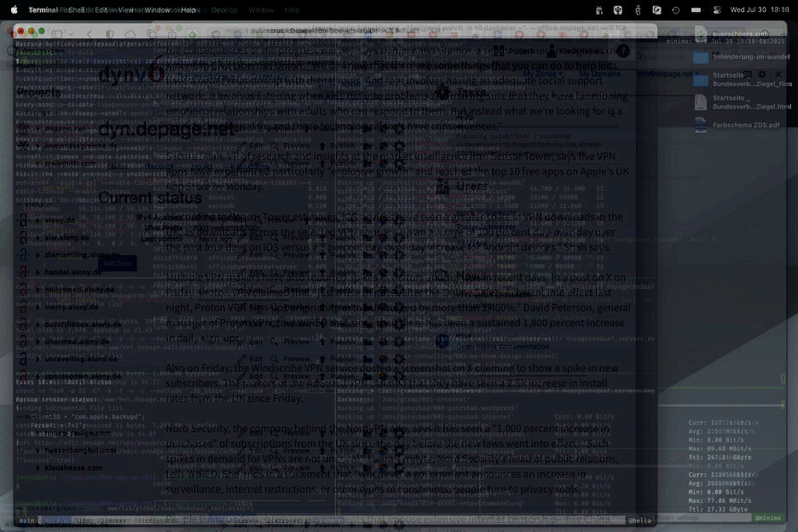798x532 pixels.
Task: Click the Users section heading
Action: pyautogui.click(x=471, y=186)
